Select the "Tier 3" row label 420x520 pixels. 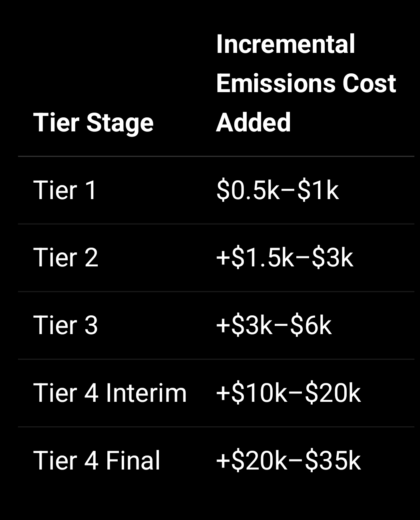(66, 325)
